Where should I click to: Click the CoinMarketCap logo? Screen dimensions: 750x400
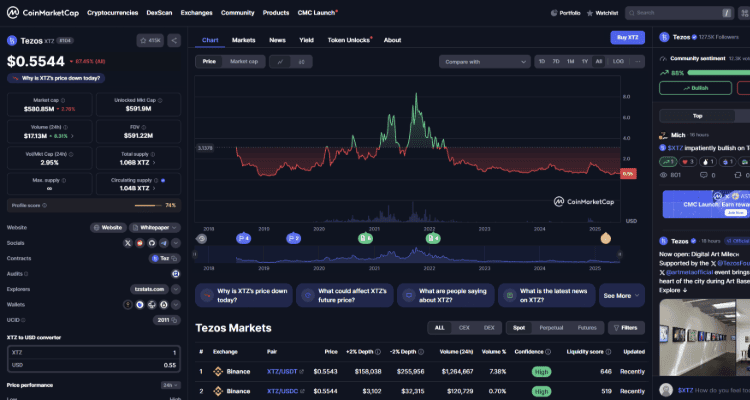click(x=43, y=13)
